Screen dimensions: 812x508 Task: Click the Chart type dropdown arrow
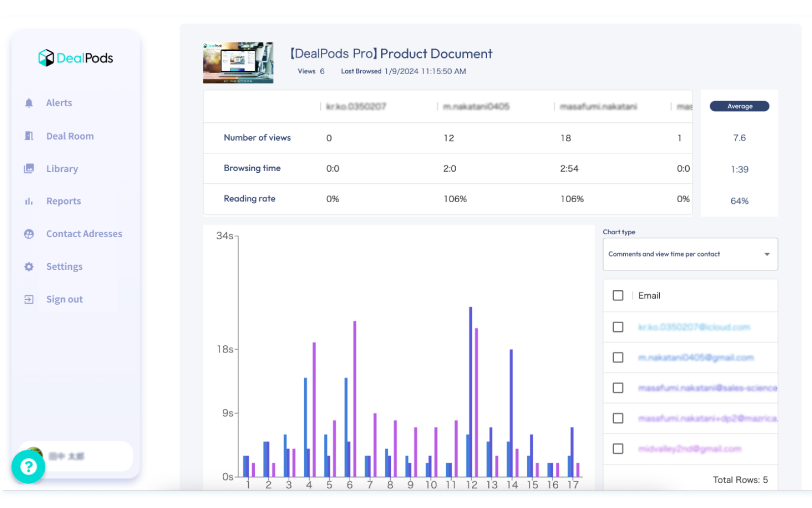(767, 254)
